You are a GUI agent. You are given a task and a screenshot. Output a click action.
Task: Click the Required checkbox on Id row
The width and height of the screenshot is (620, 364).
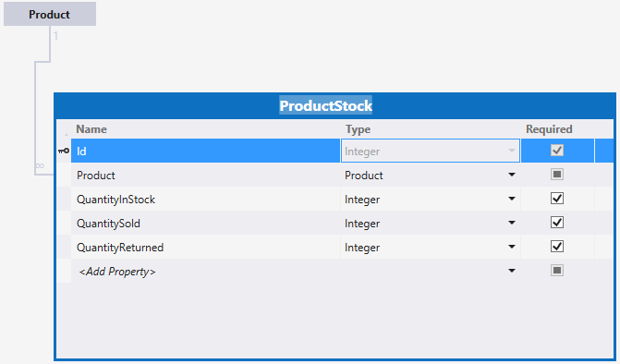click(557, 151)
